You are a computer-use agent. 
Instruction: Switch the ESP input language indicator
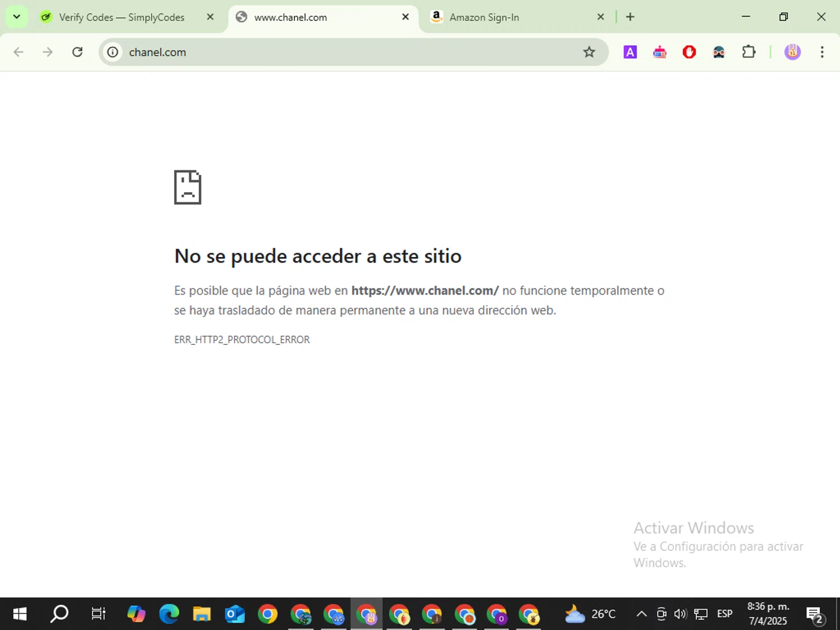coord(725,614)
